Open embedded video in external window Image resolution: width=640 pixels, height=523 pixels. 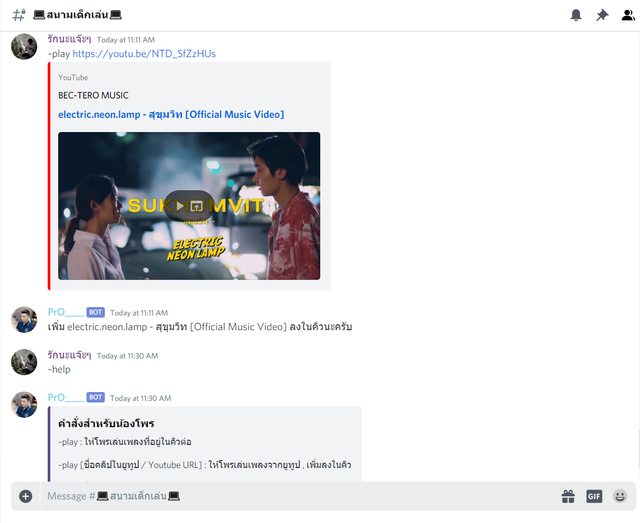pyautogui.click(x=196, y=206)
